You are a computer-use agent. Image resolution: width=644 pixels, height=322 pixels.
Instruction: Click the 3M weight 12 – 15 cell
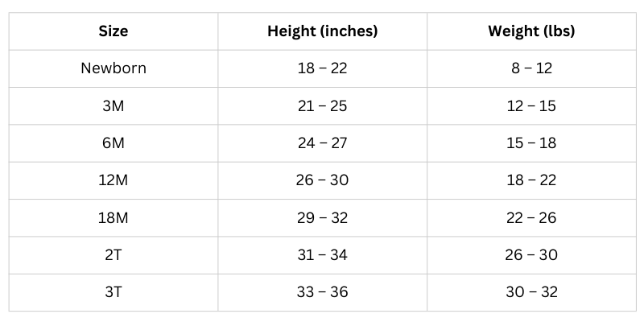click(x=530, y=105)
